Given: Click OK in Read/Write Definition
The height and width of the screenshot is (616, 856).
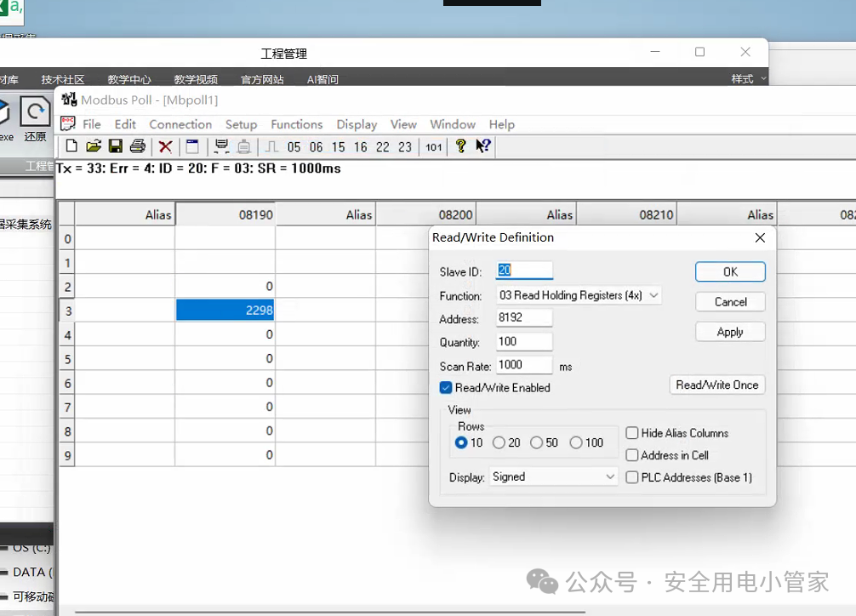Looking at the screenshot, I should (x=730, y=272).
